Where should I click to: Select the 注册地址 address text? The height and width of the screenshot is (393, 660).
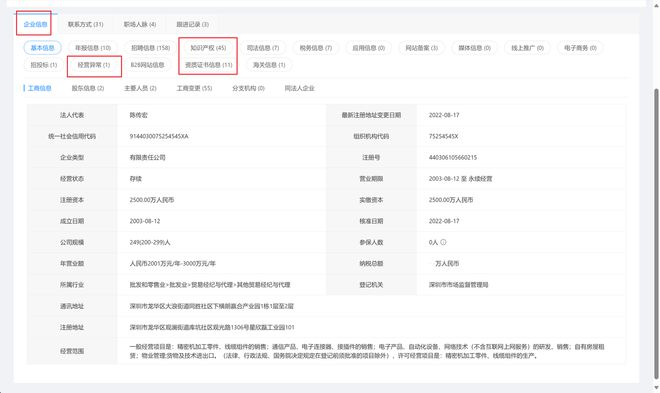tap(212, 327)
